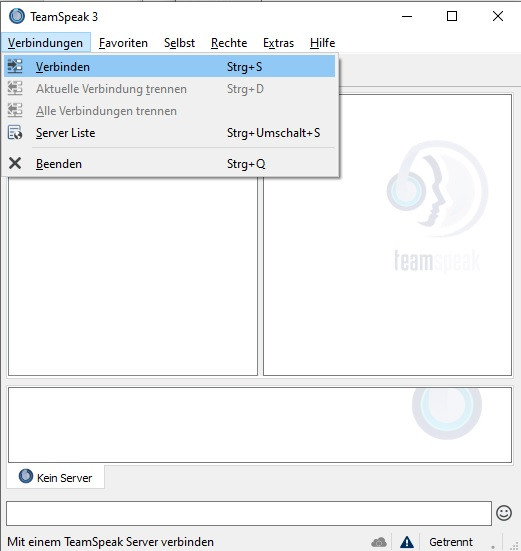Click the Server Liste globe icon
The width and height of the screenshot is (521, 551).
[15, 132]
